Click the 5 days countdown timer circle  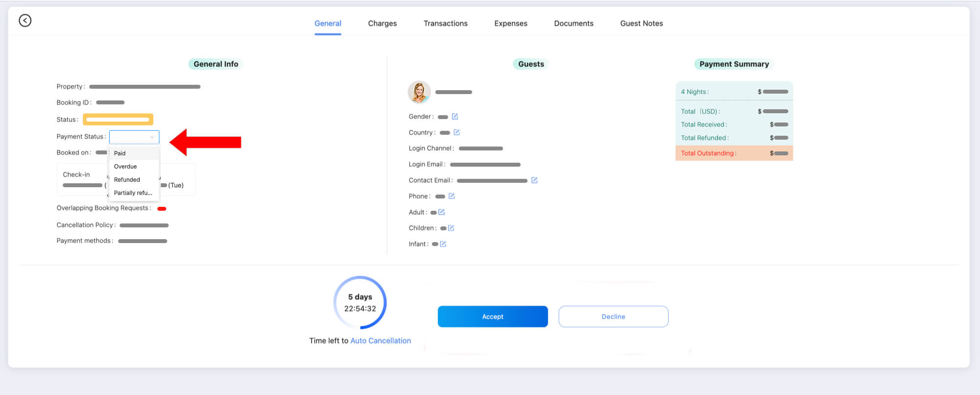click(x=360, y=302)
